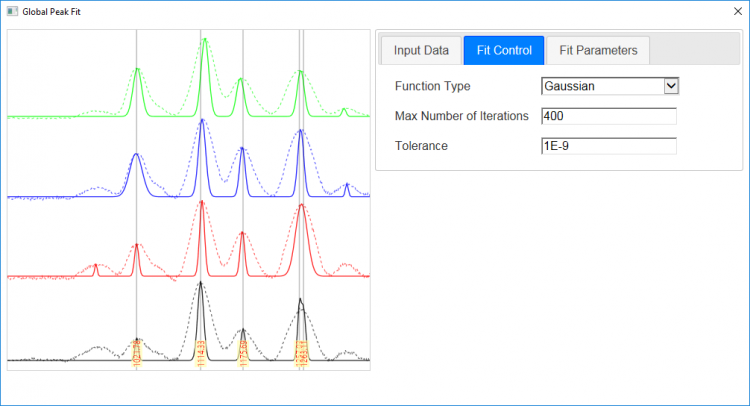
Task: Click the tallest blue spectrum peak
Action: 202,122
